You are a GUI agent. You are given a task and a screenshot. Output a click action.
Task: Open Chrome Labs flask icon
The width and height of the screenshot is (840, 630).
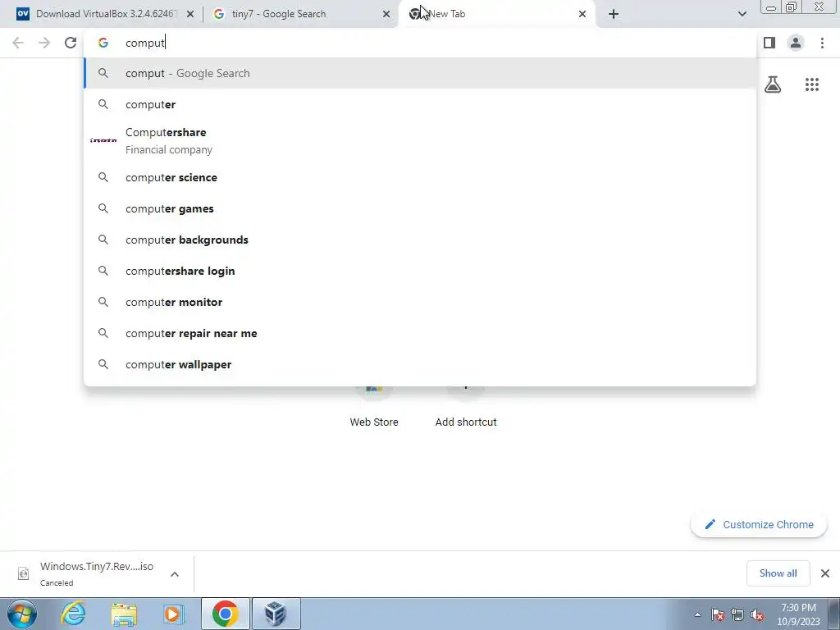773,84
